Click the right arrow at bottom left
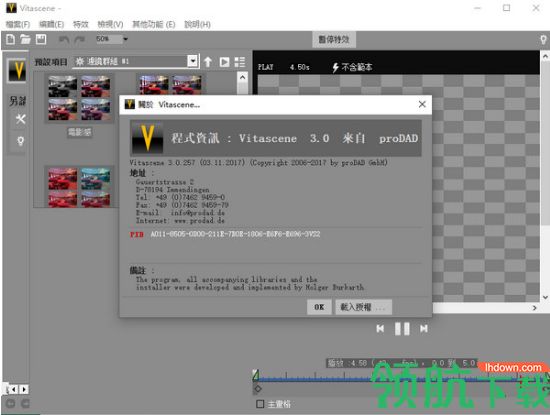This screenshot has width=550, height=415. [24, 389]
